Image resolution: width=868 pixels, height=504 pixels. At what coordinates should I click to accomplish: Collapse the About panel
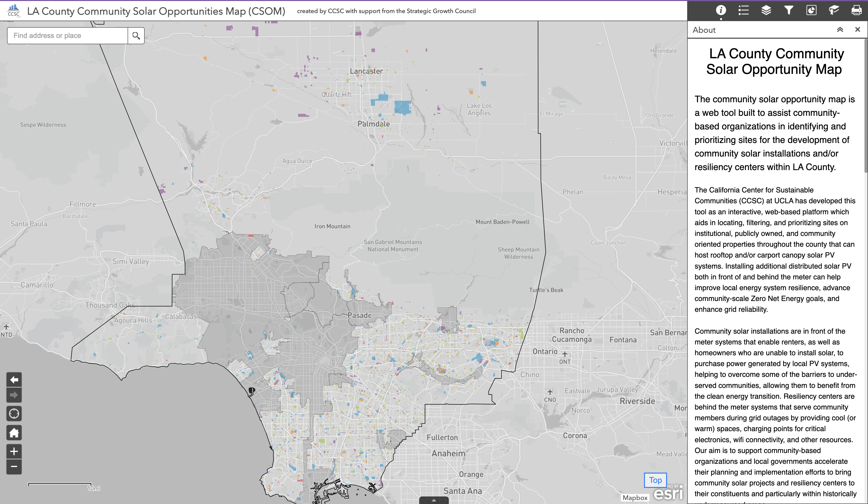click(840, 30)
